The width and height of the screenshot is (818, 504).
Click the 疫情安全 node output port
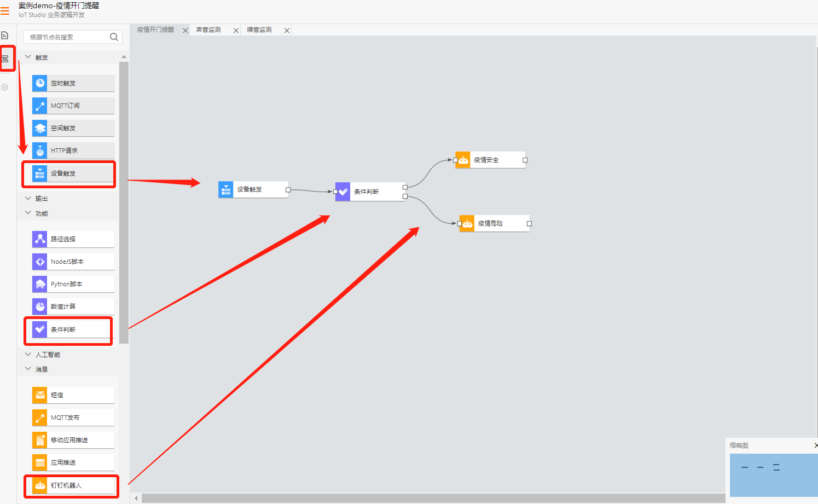(x=525, y=160)
